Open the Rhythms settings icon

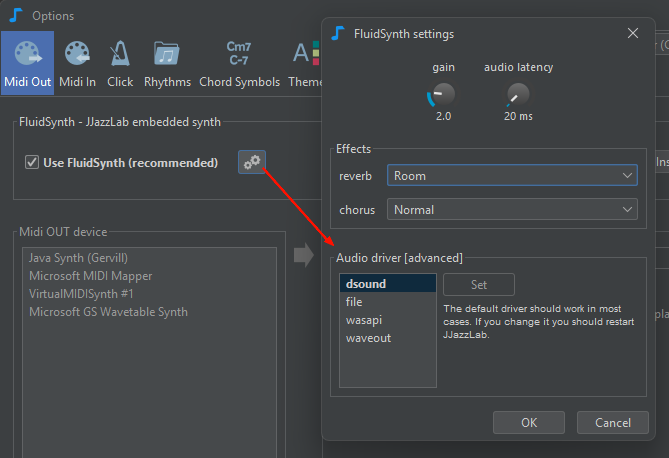(x=167, y=62)
